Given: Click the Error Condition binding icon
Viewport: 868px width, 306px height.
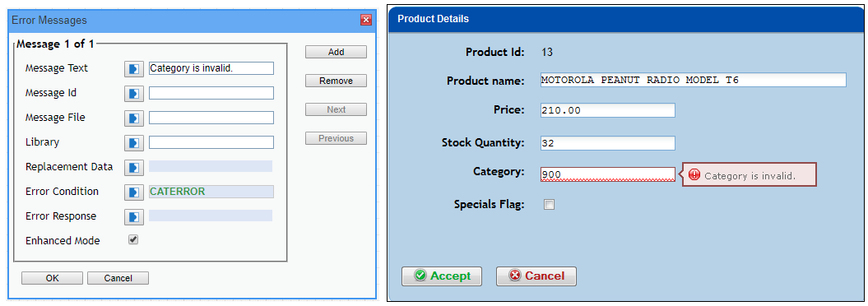Looking at the screenshot, I should point(133,192).
